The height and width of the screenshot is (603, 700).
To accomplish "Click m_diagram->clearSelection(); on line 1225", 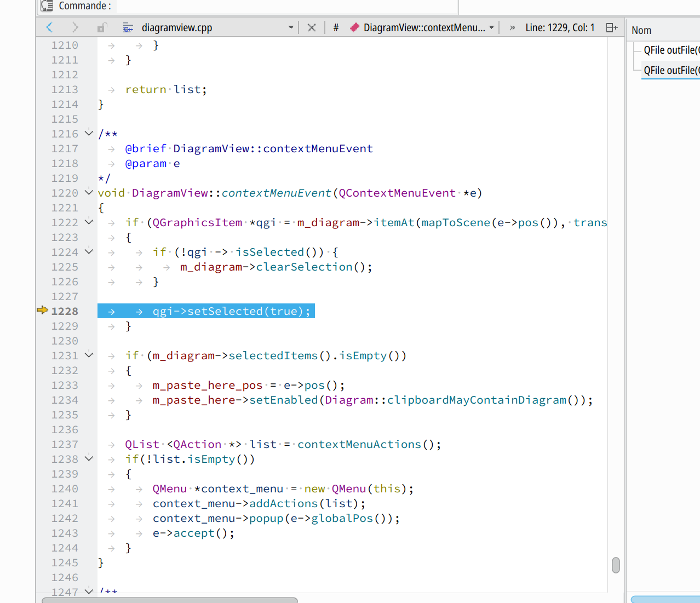I will pos(276,267).
